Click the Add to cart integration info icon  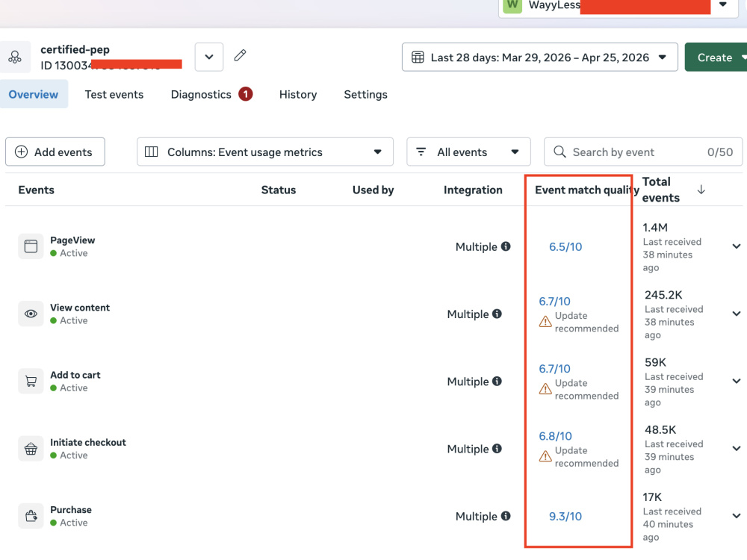(x=497, y=381)
